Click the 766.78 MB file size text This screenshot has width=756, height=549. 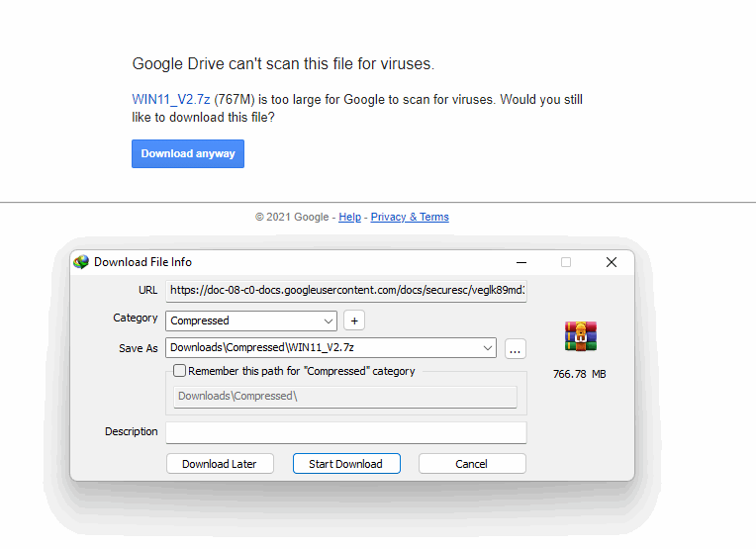580,374
